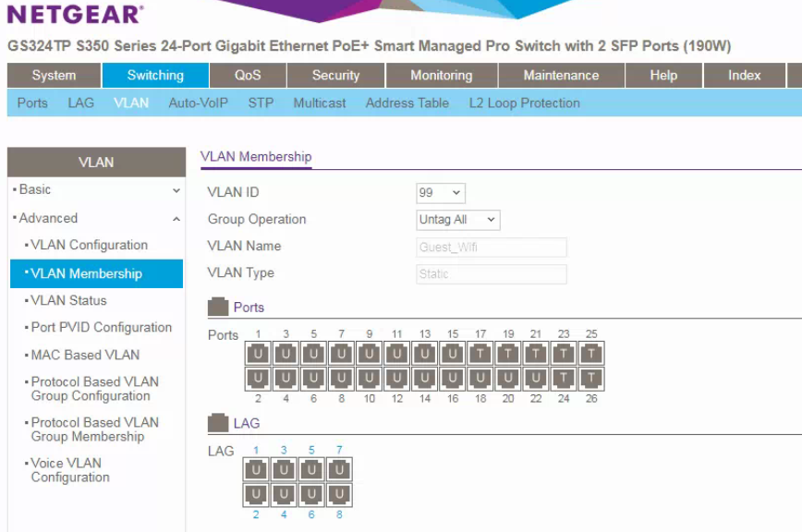The height and width of the screenshot is (532, 802).
Task: Collapse the LAG section box
Action: (x=218, y=423)
